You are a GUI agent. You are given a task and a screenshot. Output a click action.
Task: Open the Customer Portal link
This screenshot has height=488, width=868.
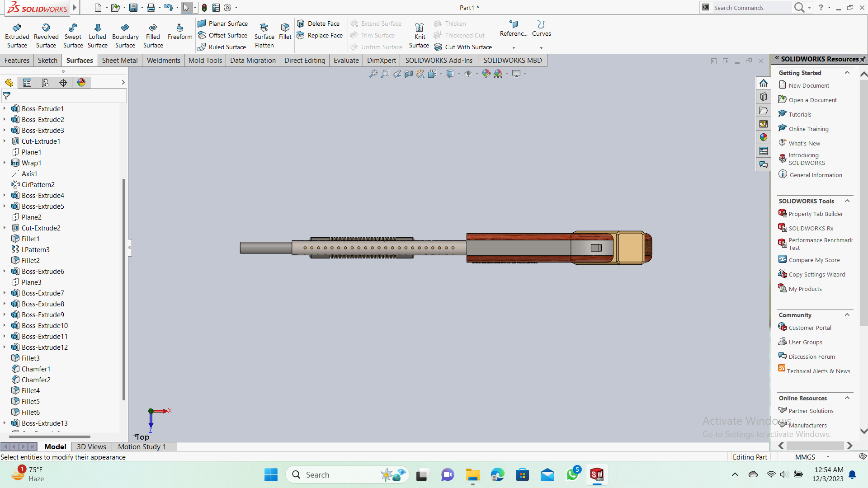coord(810,328)
